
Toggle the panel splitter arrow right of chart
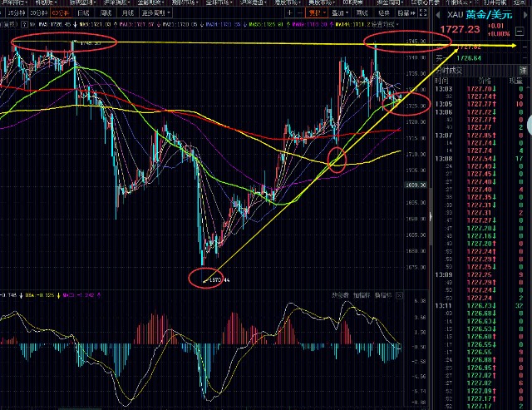431,216
